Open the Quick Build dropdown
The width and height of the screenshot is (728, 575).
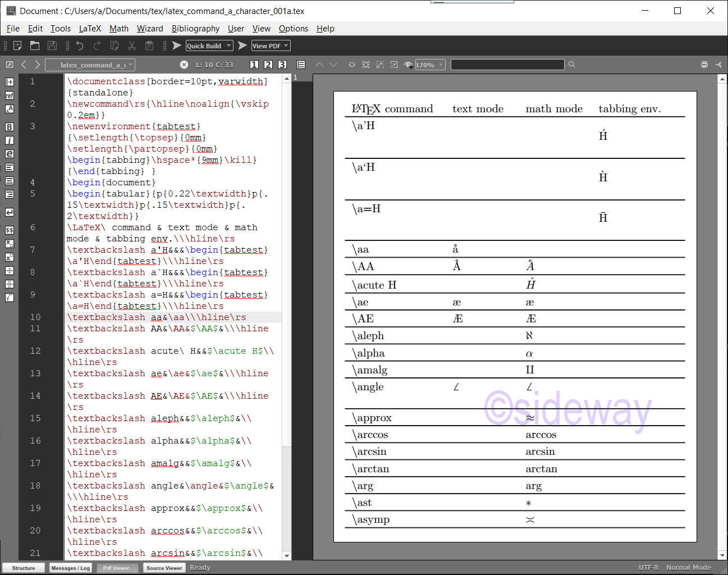click(x=228, y=45)
